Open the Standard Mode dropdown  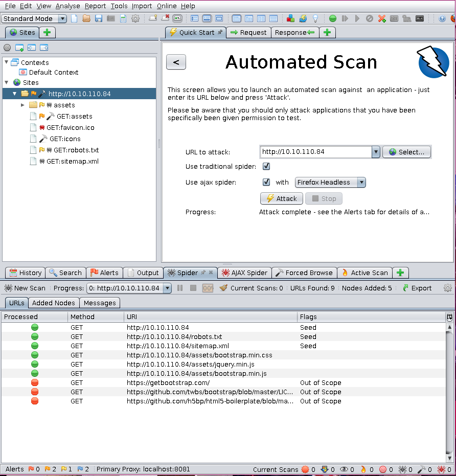click(34, 18)
